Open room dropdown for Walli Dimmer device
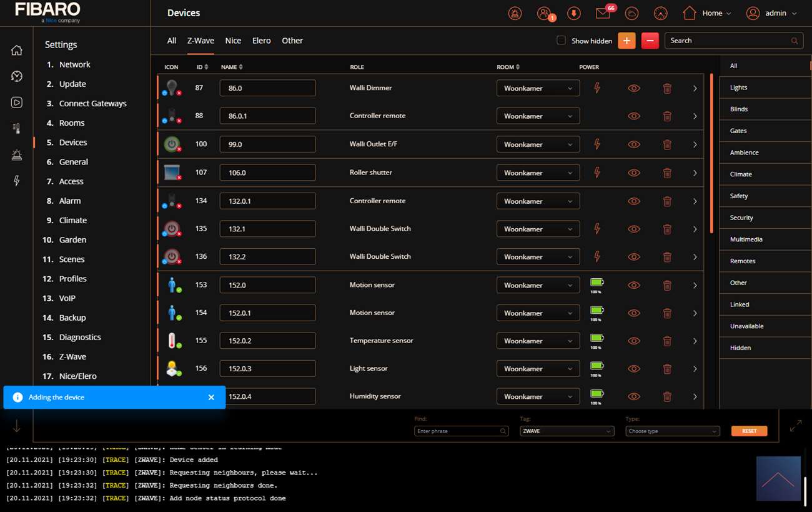The height and width of the screenshot is (512, 812). [538, 88]
